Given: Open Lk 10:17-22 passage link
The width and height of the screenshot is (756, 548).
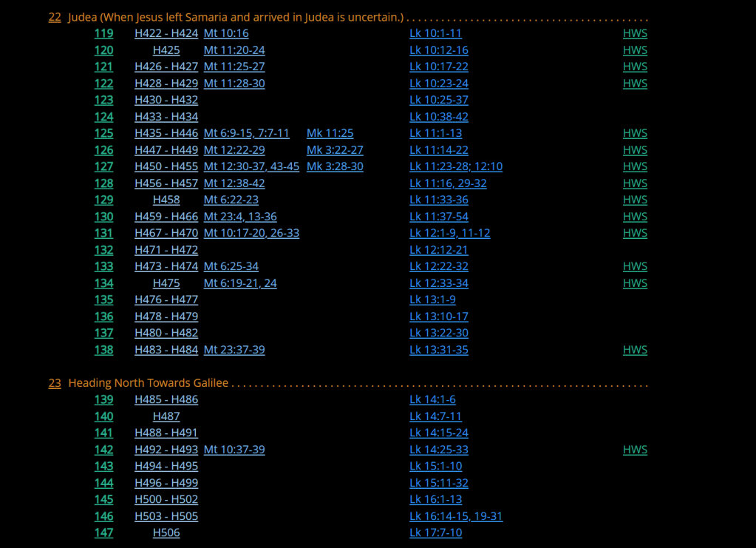Looking at the screenshot, I should [439, 67].
